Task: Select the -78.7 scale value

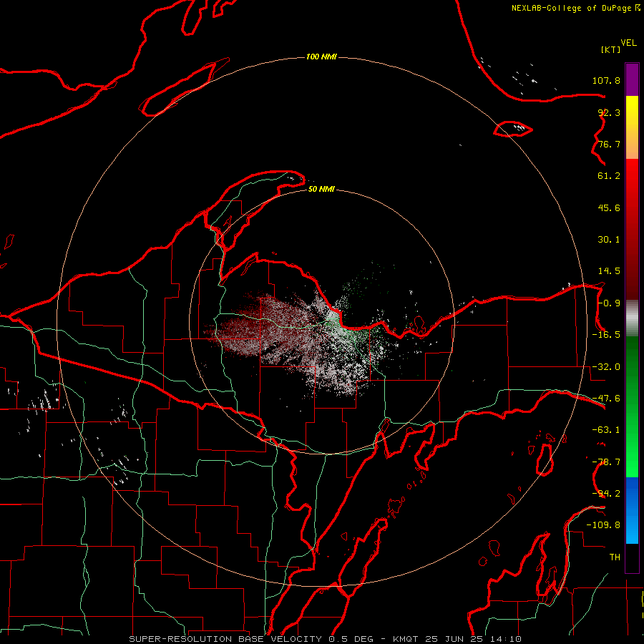Action: pos(606,462)
